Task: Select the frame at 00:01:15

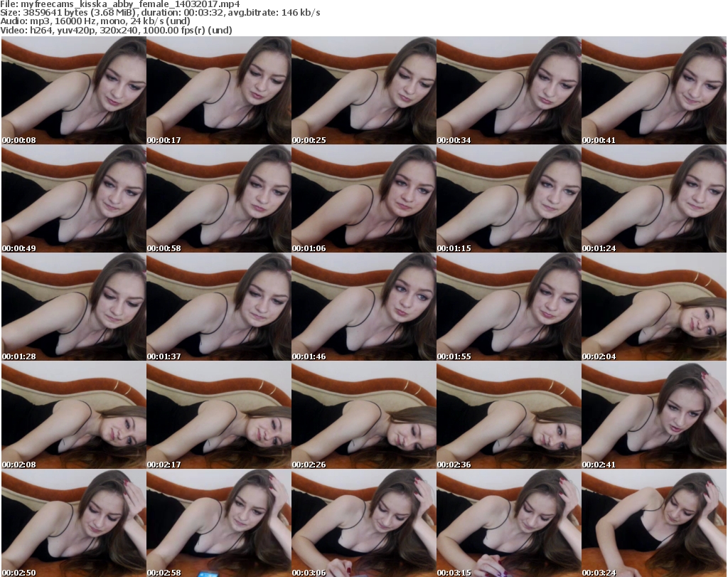Action: click(x=509, y=198)
